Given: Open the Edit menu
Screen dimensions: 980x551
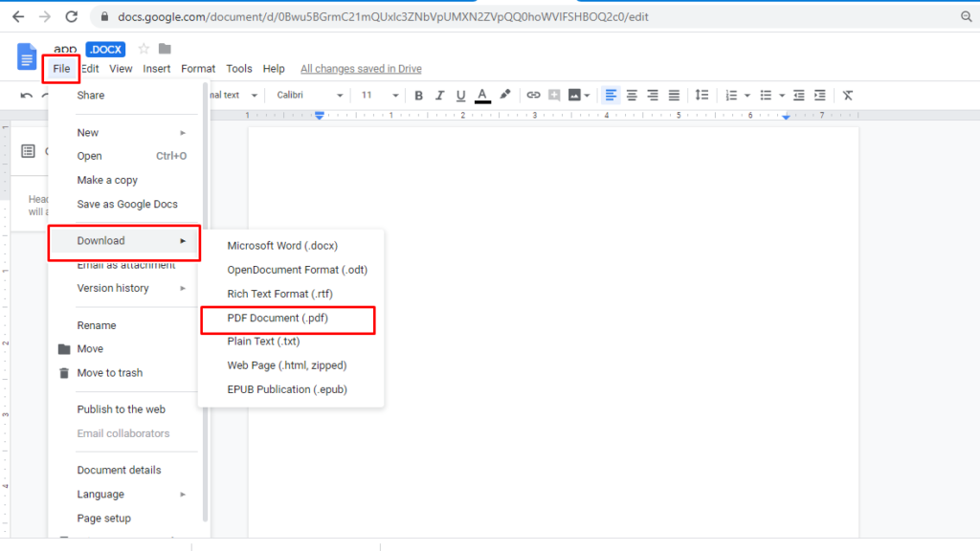Looking at the screenshot, I should (x=91, y=69).
